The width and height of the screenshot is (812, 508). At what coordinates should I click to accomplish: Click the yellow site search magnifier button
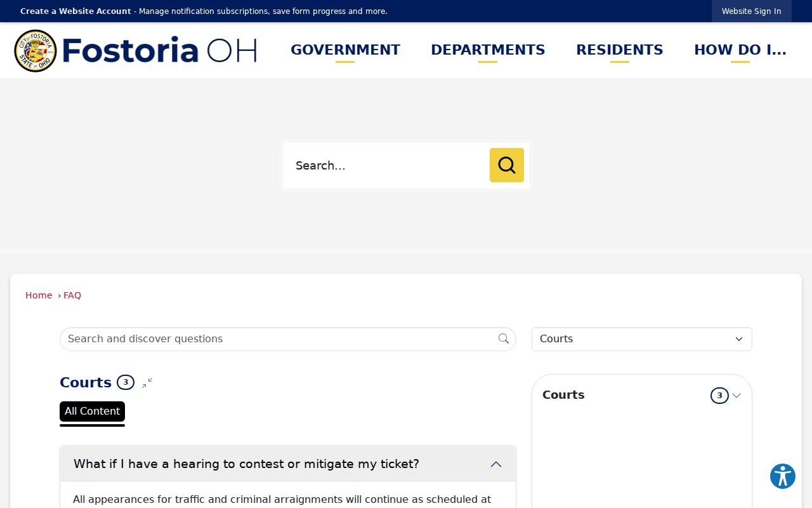pyautogui.click(x=507, y=165)
